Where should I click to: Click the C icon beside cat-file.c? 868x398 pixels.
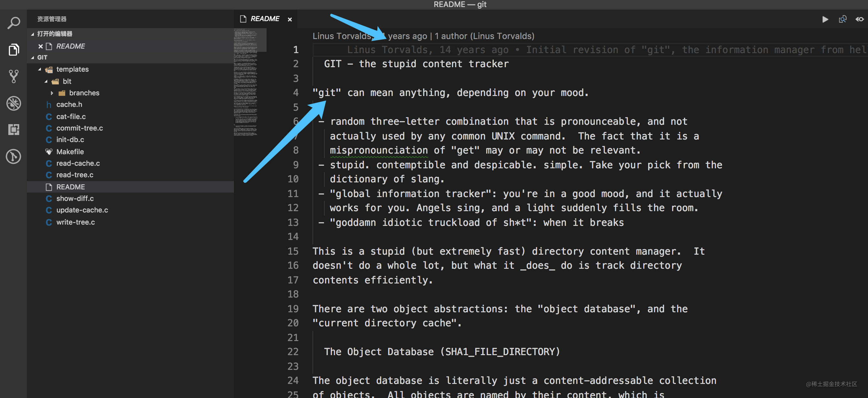[x=49, y=117]
